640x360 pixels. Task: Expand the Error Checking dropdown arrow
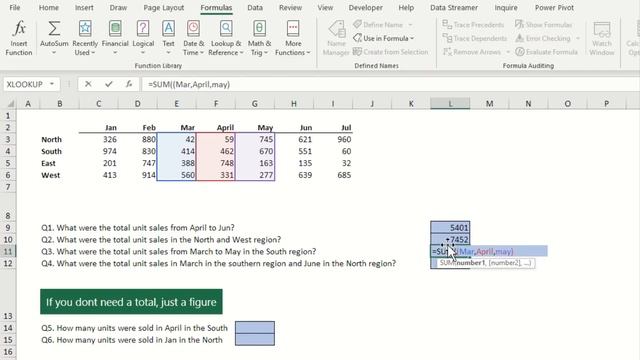pos(578,38)
